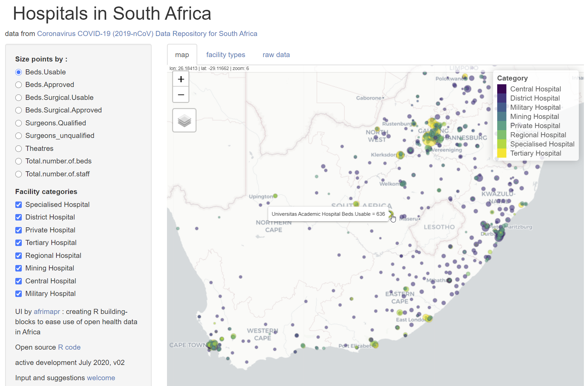Untick Military Hospital checkbox
Screen dimensions: 588x386
click(x=19, y=294)
